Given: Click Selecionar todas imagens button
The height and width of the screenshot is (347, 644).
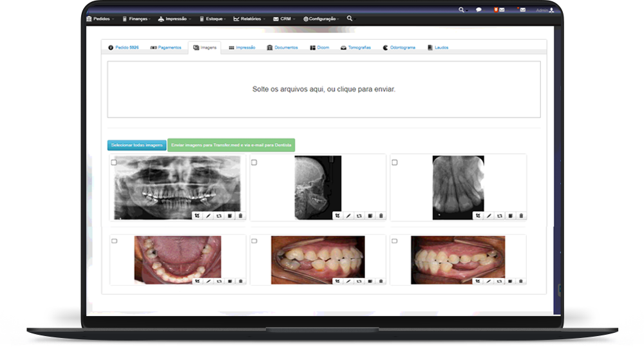Looking at the screenshot, I should 137,145.
